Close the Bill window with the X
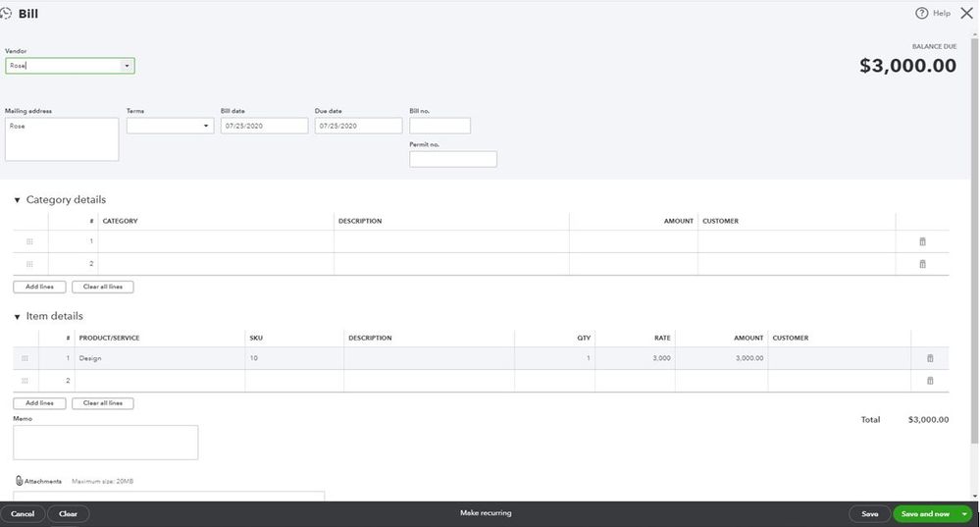Screen dimensions: 980x527 point(966,13)
